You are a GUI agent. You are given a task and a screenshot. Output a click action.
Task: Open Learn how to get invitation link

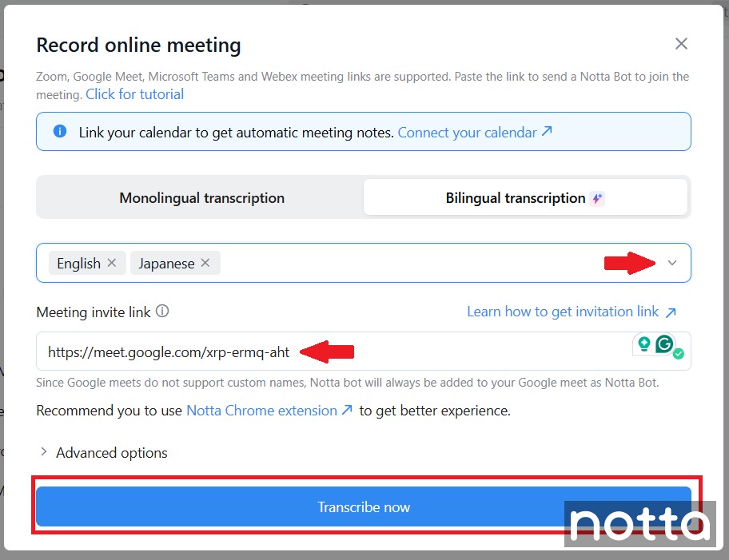point(563,312)
